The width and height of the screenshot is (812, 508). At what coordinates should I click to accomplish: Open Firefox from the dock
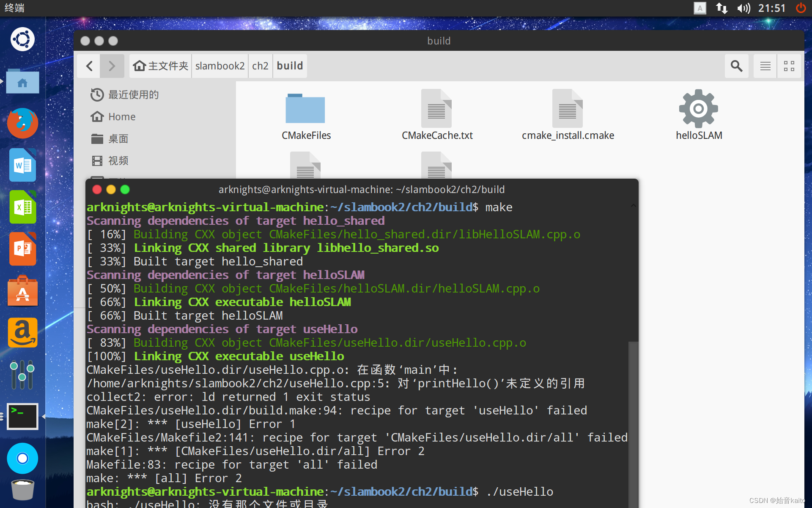tap(22, 123)
